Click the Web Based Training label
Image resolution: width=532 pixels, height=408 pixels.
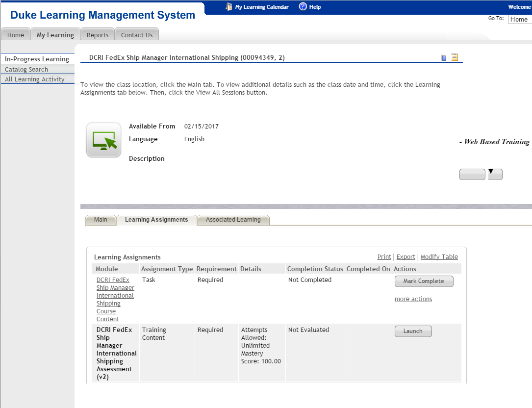pos(494,142)
